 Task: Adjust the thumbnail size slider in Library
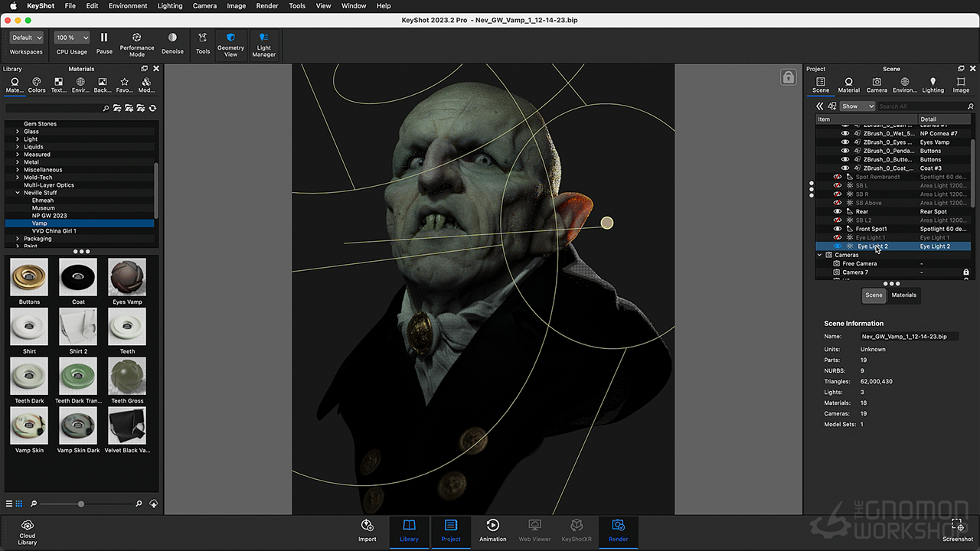(81, 504)
